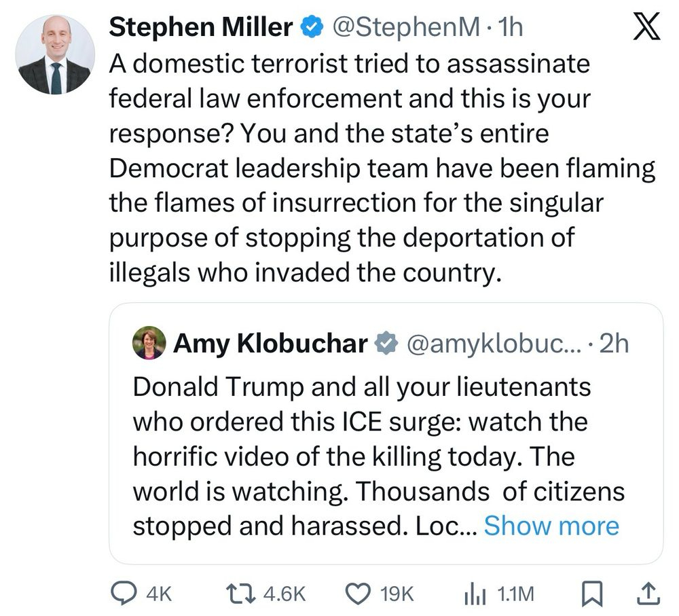Click the Stephen Miller display name
Screen dimensions: 679x616
click(201, 27)
